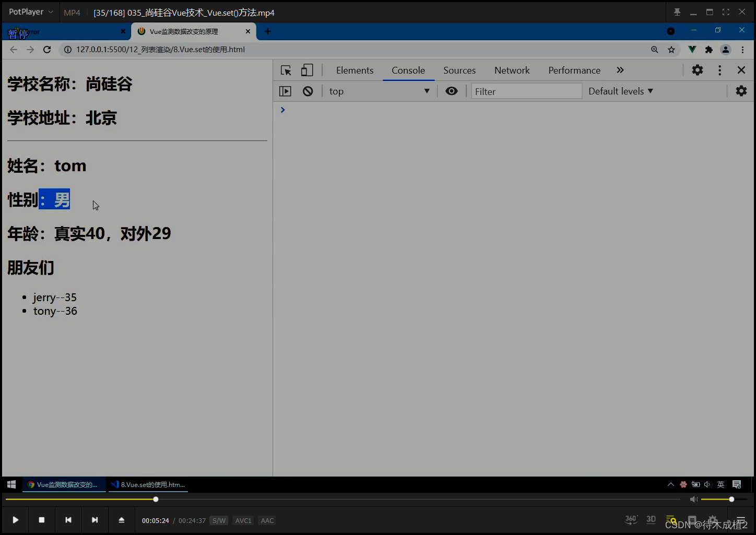Image resolution: width=756 pixels, height=535 pixels.
Task: Open the Windows notification center icon
Action: pos(737,484)
